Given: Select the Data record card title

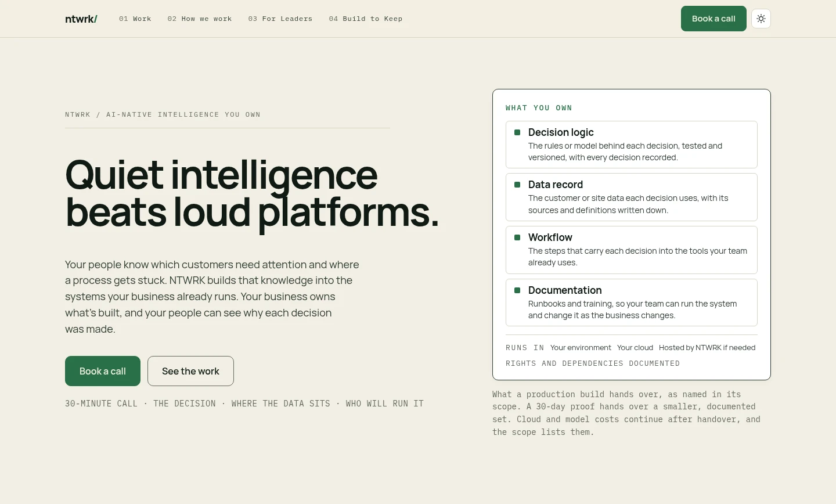Looking at the screenshot, I should pos(556,185).
